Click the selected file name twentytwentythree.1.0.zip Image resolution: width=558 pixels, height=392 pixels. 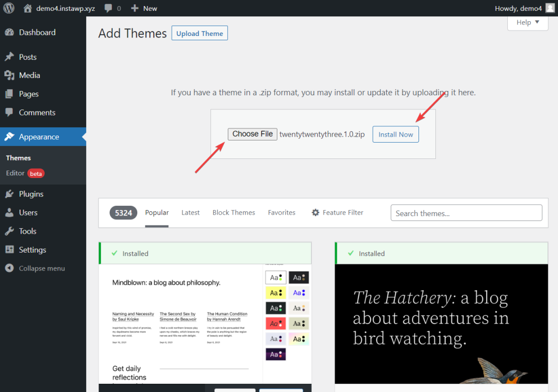coord(322,134)
